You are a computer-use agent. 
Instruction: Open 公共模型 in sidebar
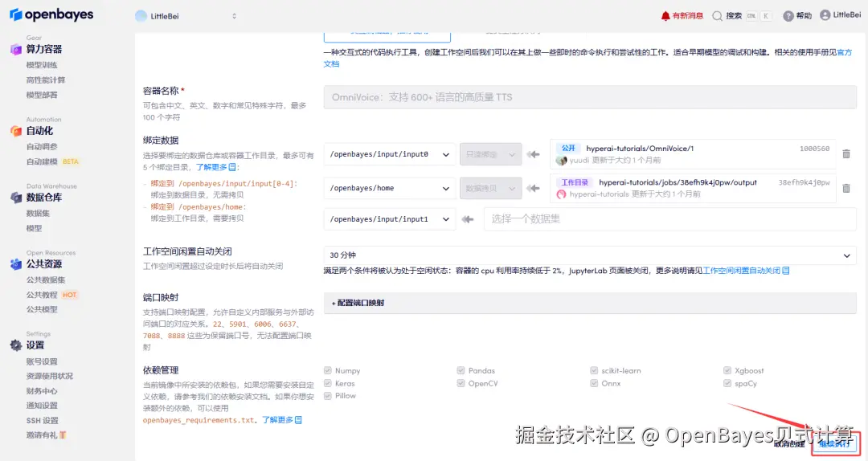42,309
